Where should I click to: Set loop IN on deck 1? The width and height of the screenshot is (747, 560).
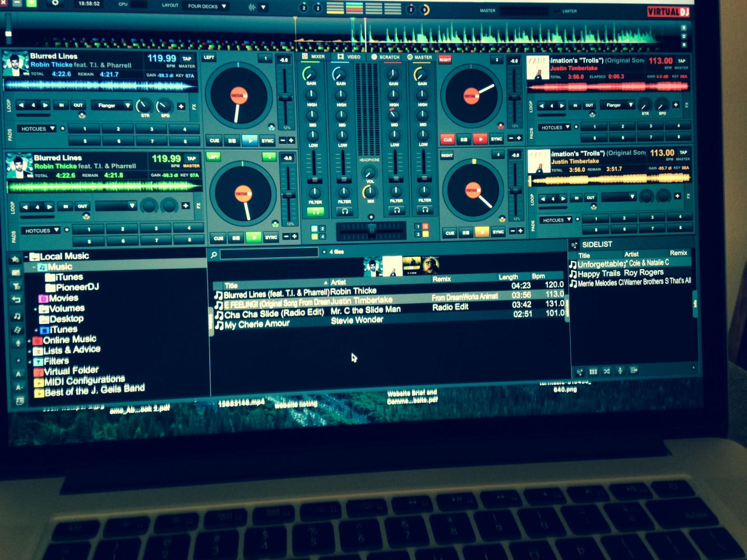pyautogui.click(x=62, y=105)
